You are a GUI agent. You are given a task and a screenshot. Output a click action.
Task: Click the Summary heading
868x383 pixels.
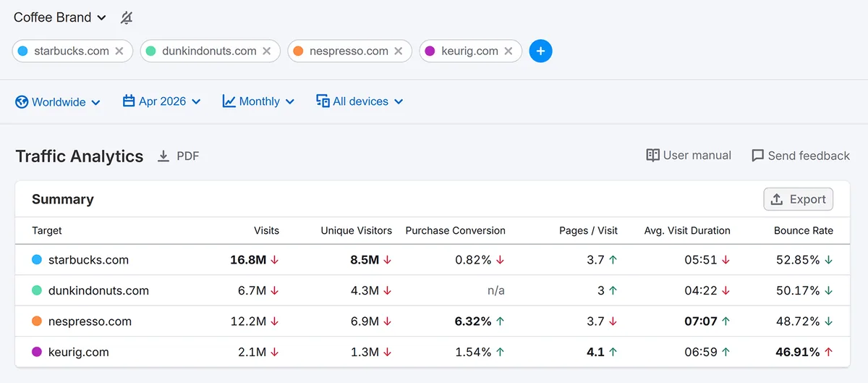click(x=63, y=199)
